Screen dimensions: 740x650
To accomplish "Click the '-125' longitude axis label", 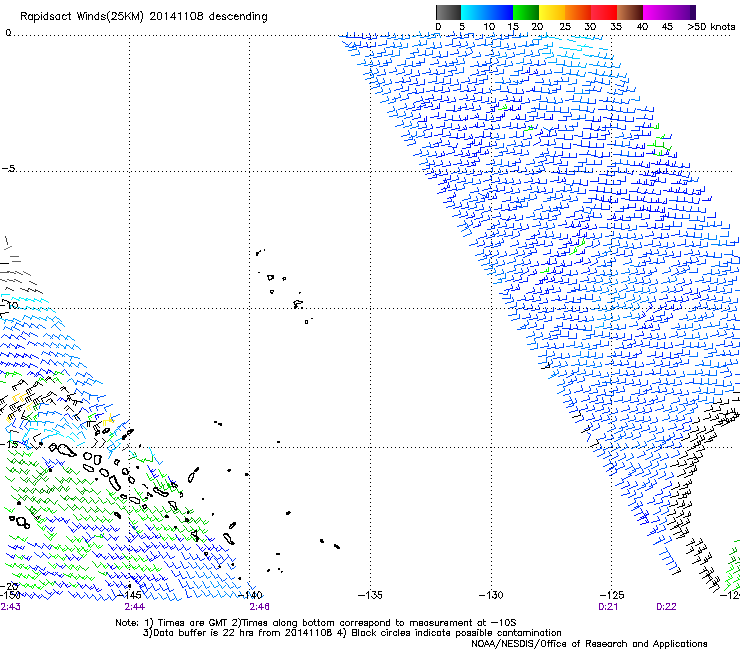I will click(612, 595).
